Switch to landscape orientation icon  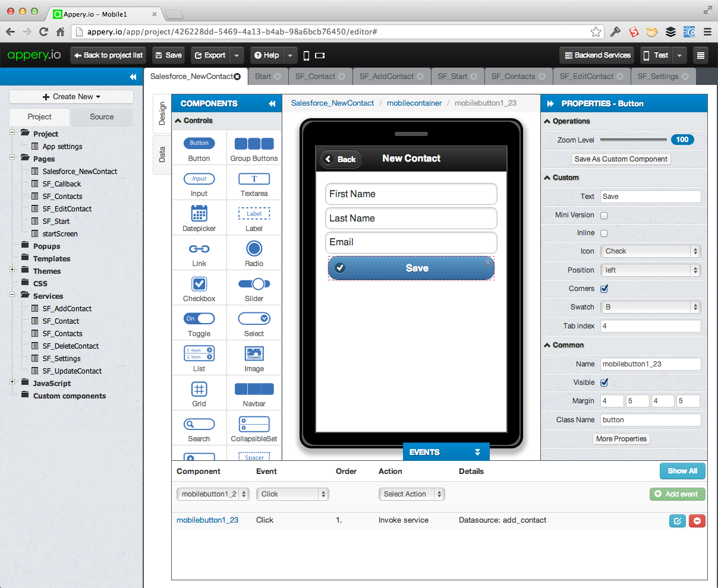320,55
